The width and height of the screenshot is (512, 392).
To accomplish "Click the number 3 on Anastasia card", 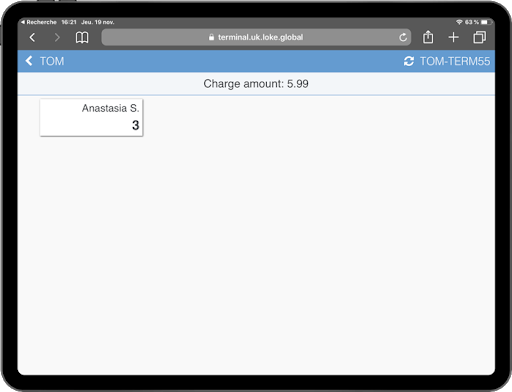I will (x=135, y=125).
